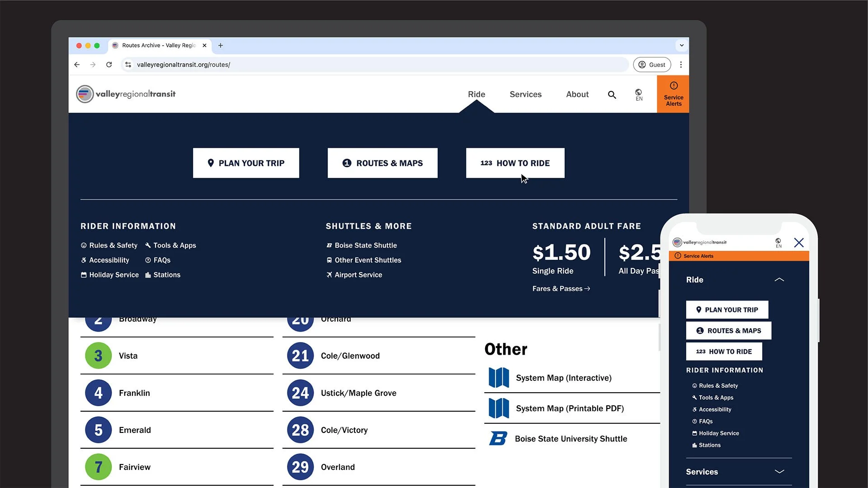Viewport: 868px width, 488px height.
Task: Open the Services menu in the navigation
Action: tap(525, 94)
